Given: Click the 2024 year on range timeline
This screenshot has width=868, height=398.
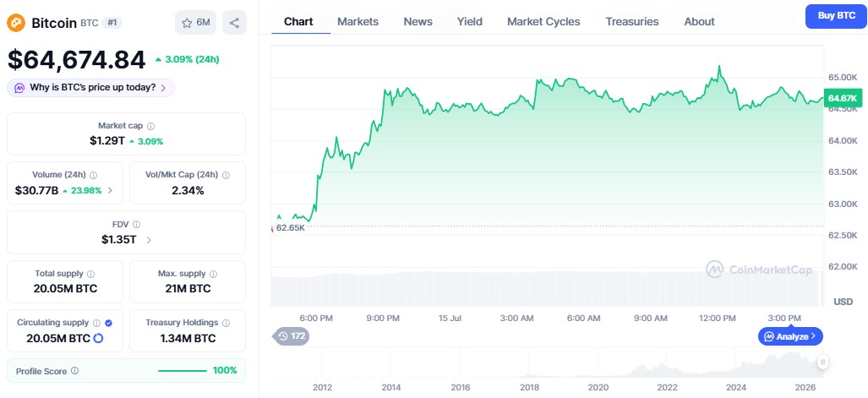Looking at the screenshot, I should tap(737, 387).
